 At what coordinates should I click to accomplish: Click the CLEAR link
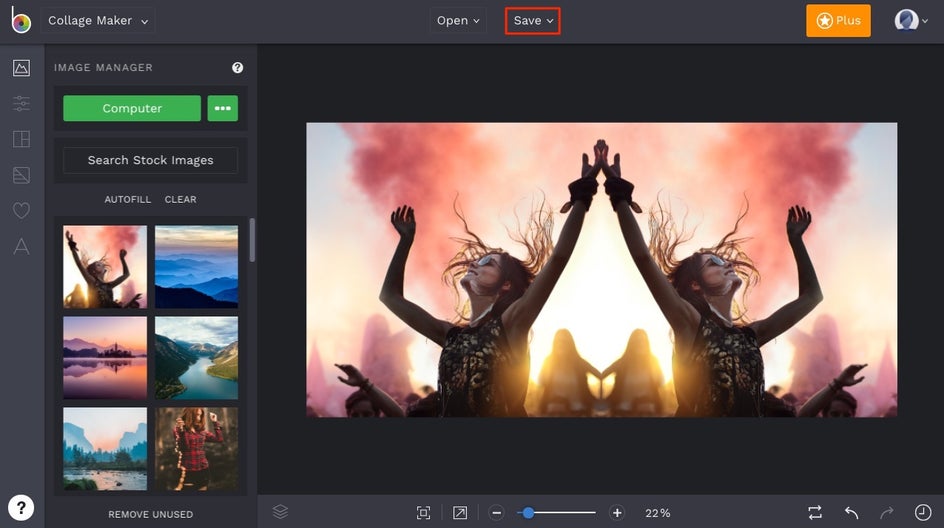[x=181, y=199]
